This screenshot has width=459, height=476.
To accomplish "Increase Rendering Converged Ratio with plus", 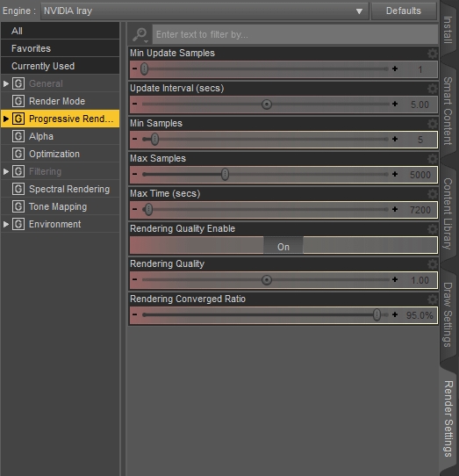I will (x=395, y=314).
